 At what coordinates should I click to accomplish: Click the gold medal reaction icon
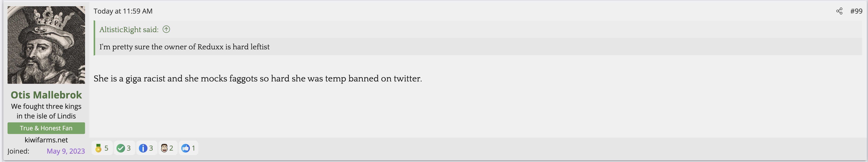tap(98, 148)
